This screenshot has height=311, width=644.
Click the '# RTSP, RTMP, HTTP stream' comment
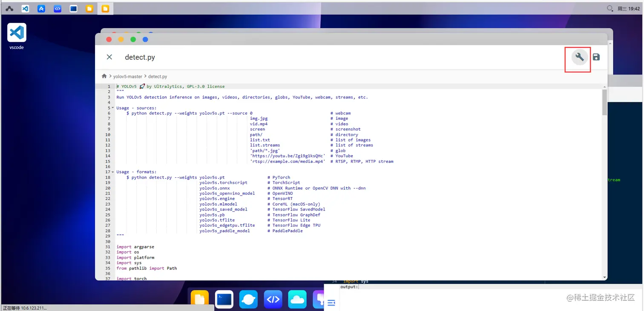tap(362, 161)
